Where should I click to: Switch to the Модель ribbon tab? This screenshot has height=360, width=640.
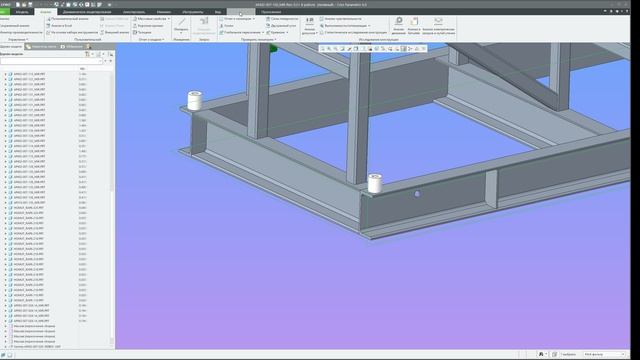[22, 12]
